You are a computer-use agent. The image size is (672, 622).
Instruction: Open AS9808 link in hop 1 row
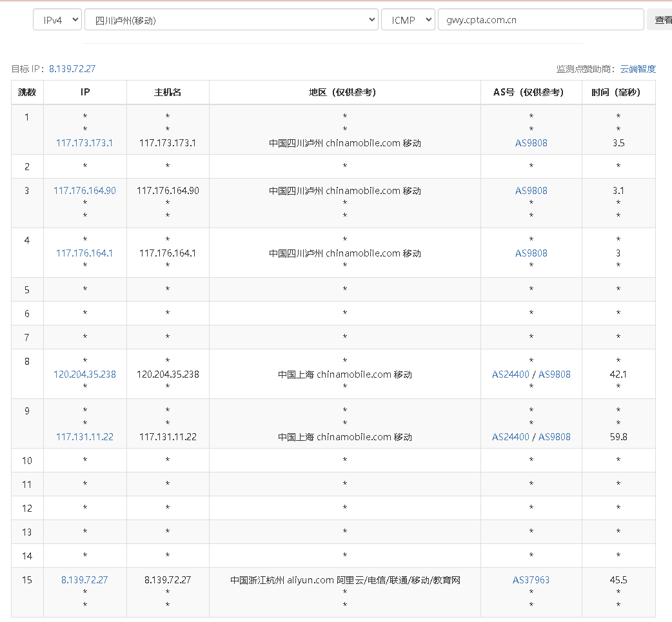point(531,143)
